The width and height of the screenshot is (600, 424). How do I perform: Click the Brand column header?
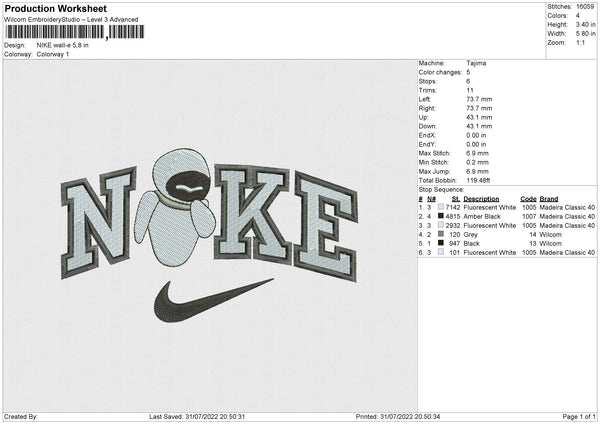[549, 199]
